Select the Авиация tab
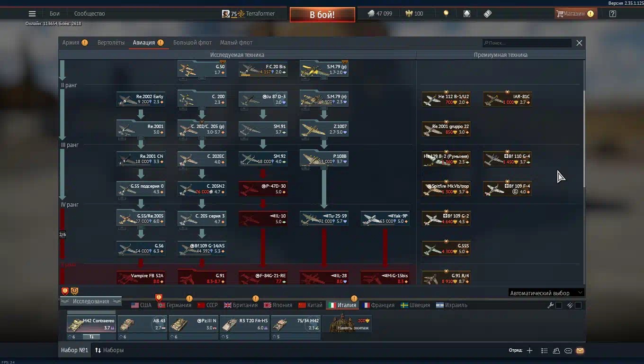The height and width of the screenshot is (364, 644). (x=148, y=43)
